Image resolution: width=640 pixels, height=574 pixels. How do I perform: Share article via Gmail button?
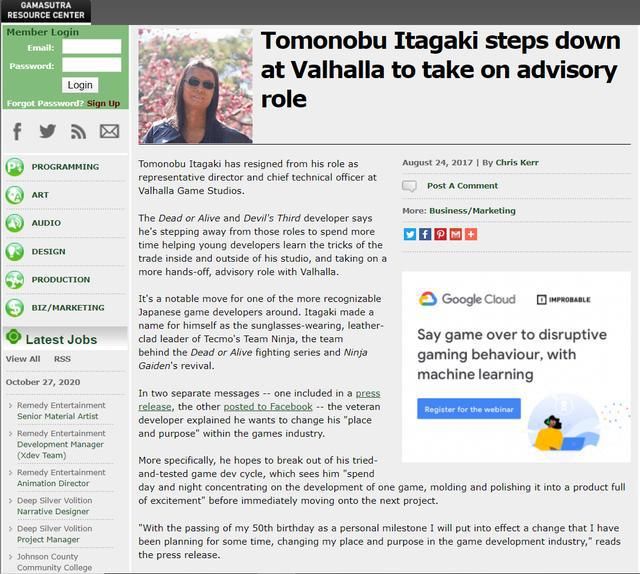[456, 234]
